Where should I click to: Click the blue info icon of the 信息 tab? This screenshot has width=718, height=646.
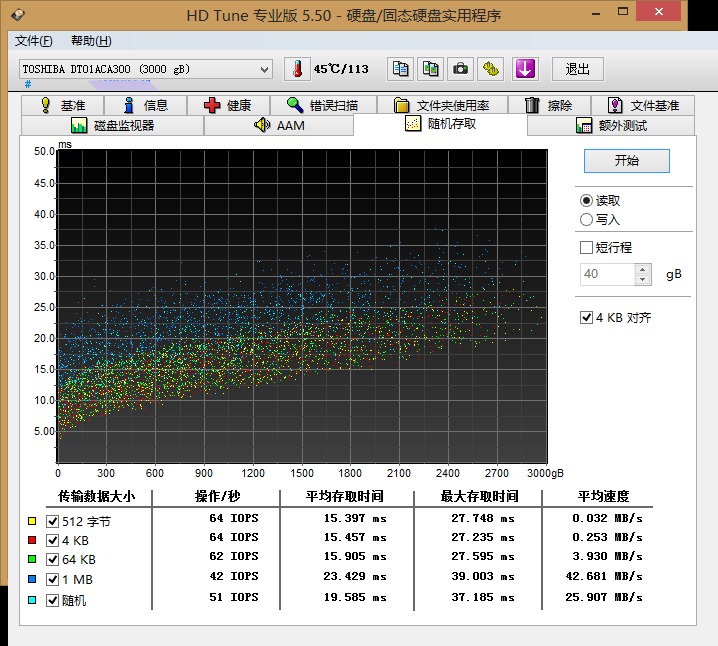[x=129, y=105]
